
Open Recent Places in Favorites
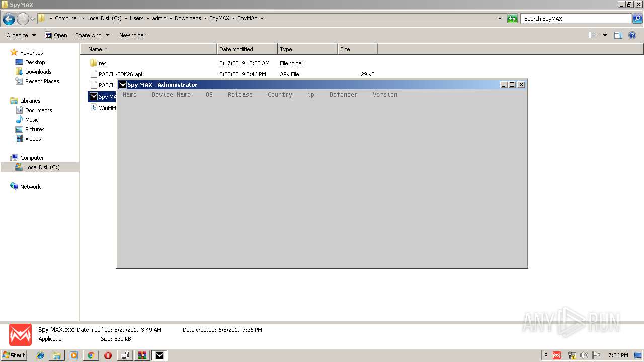pos(42,81)
